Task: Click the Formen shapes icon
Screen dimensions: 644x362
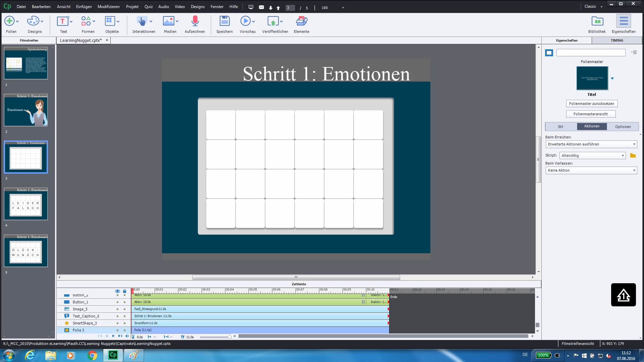Action: 86,21
